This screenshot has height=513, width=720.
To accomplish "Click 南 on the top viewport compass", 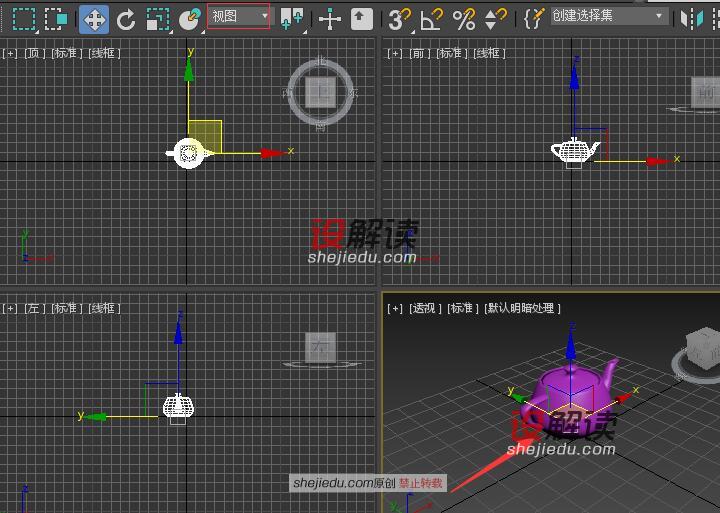I will coord(321,124).
